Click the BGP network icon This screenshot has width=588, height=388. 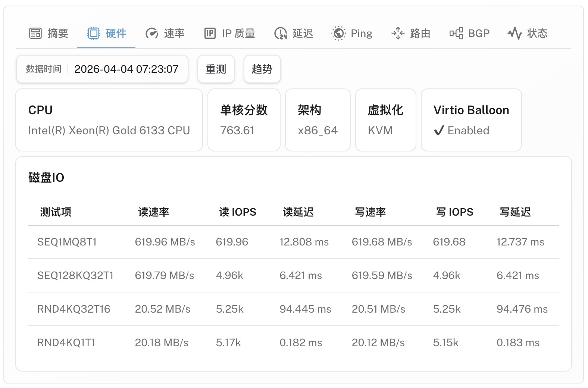click(456, 33)
